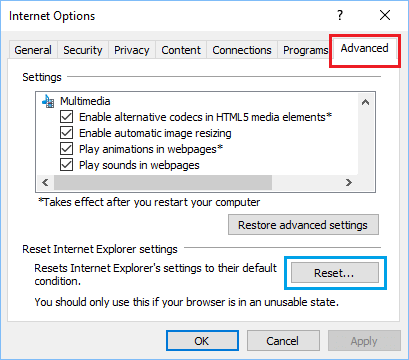
Task: Click the restart computer footnote text
Action: (149, 202)
